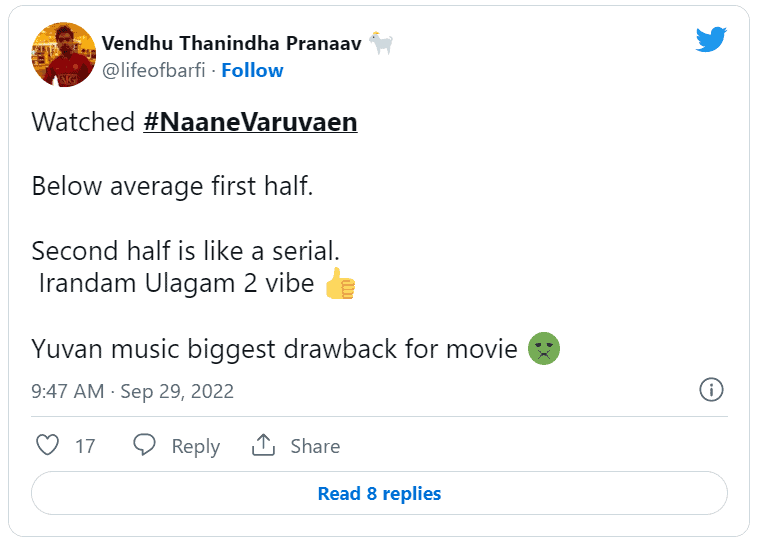Viewport: 768px width, 544px height.
Task: Open the Twitter info circle icon
Action: click(x=710, y=390)
